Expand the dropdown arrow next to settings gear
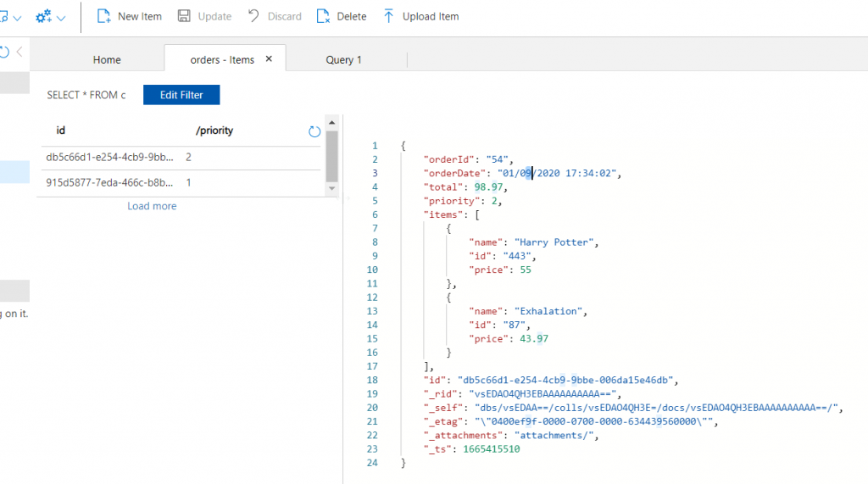Viewport: 868px width, 484px height. [x=61, y=18]
